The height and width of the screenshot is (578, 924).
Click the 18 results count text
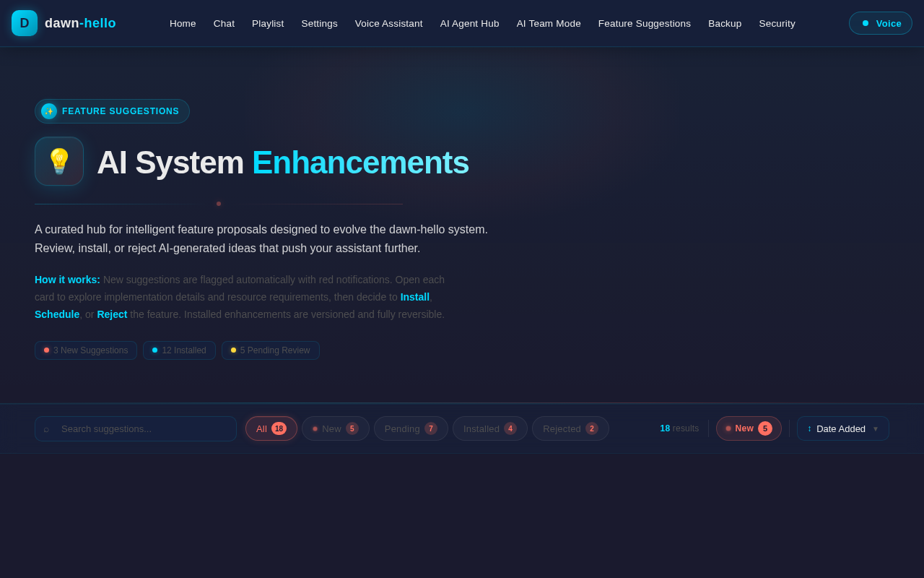tap(679, 428)
